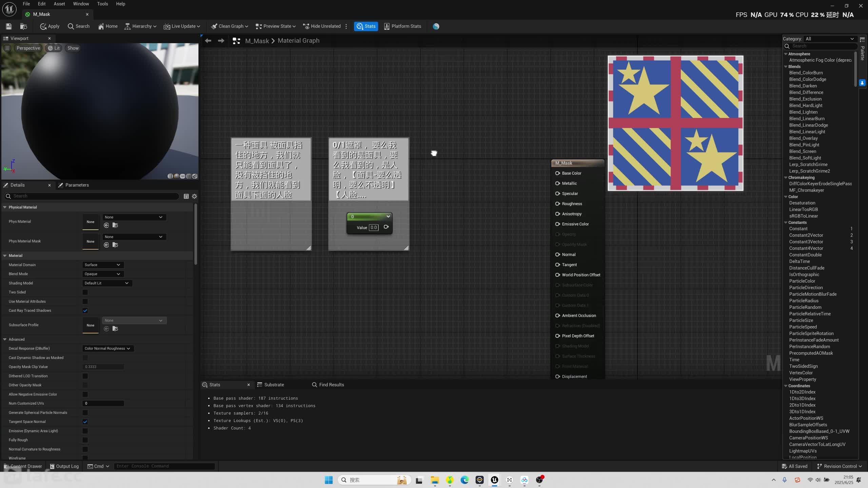The image size is (868, 488).
Task: Browse to Phys Material Mask asset
Action: [115, 245]
